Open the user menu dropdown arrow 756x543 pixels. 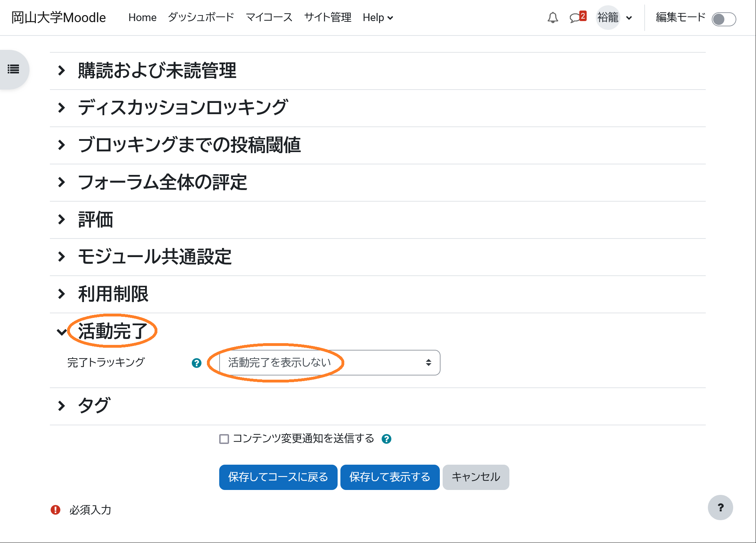coord(629,18)
